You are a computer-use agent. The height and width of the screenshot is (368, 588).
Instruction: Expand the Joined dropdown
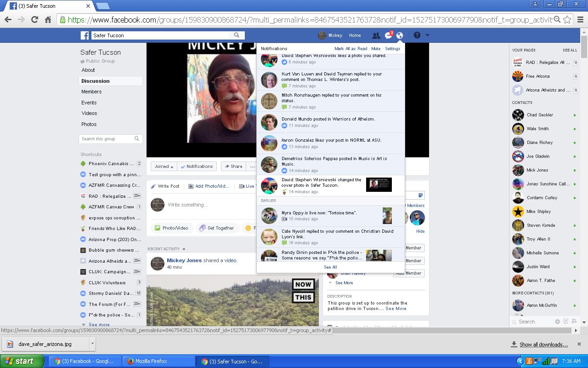click(164, 167)
